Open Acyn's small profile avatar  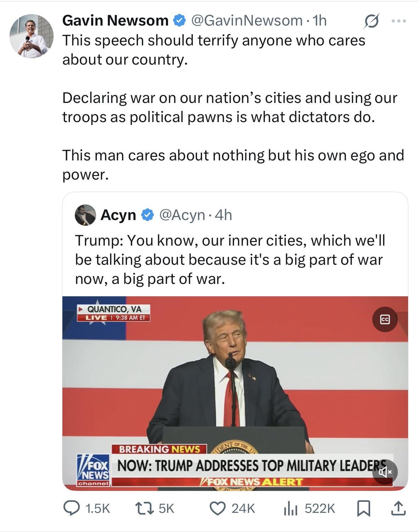click(85, 215)
